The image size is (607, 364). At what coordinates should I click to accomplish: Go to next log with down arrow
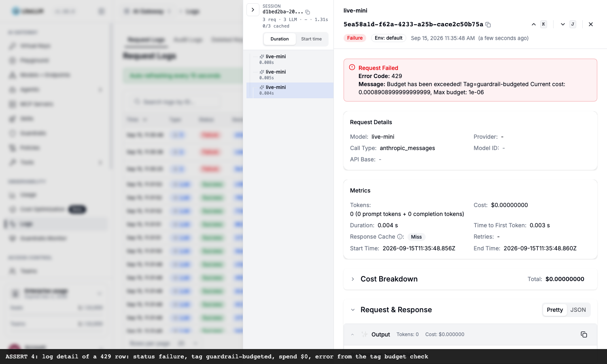pyautogui.click(x=563, y=24)
